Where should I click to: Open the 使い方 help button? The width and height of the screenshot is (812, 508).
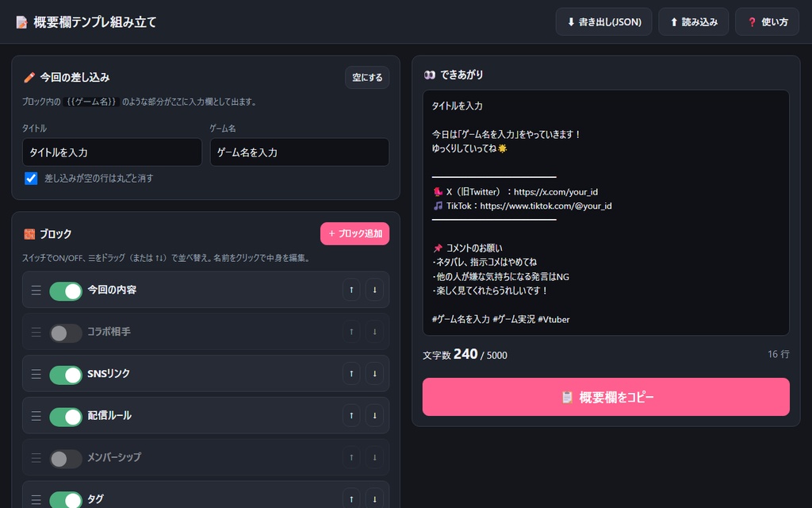tap(767, 21)
